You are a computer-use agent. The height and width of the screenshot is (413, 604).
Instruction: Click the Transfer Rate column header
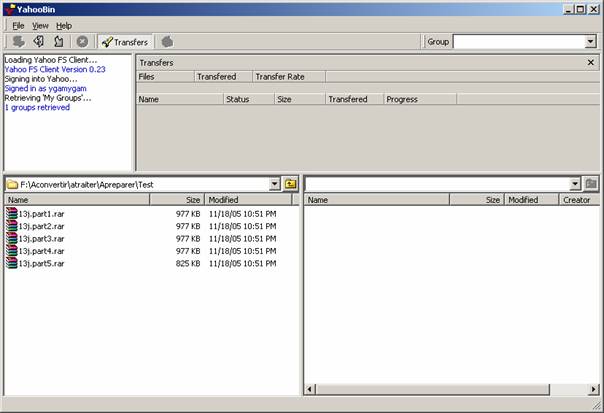tap(289, 77)
